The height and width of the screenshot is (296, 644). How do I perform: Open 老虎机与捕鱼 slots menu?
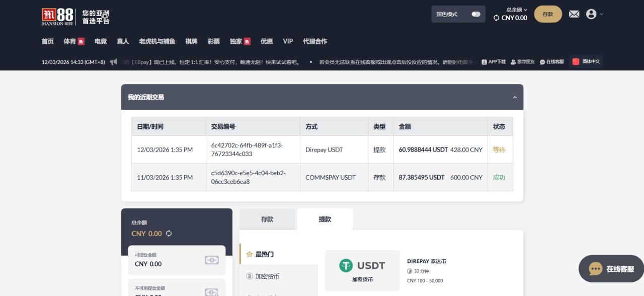157,41
